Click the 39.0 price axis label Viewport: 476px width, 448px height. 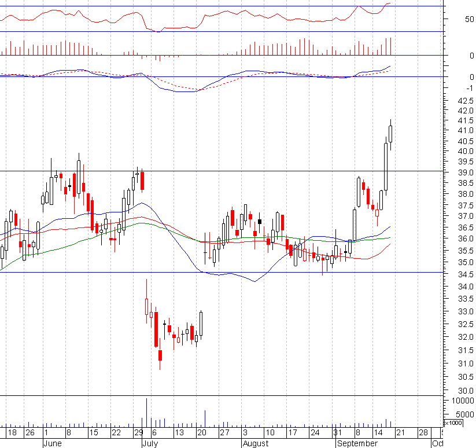point(466,172)
